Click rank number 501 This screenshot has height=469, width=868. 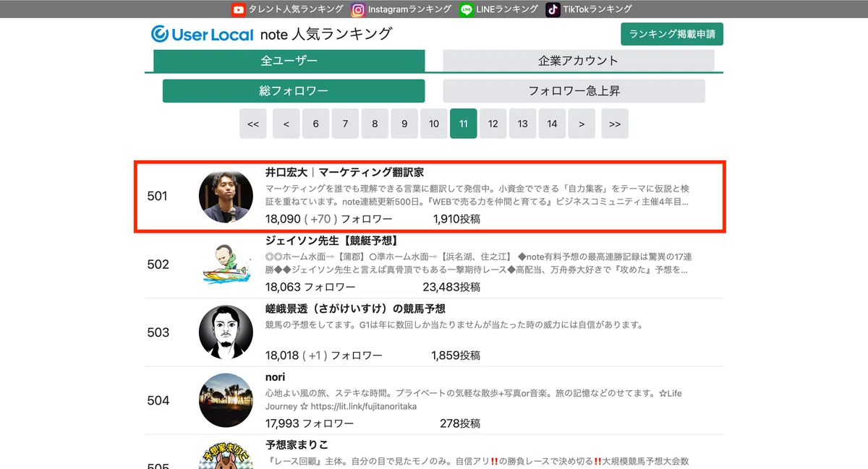(157, 196)
